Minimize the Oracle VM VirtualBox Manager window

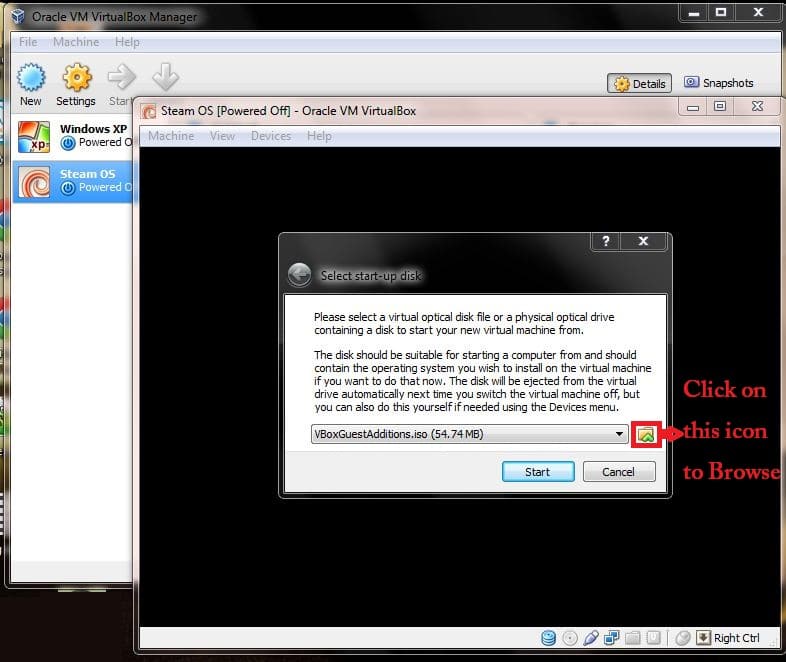[x=694, y=13]
